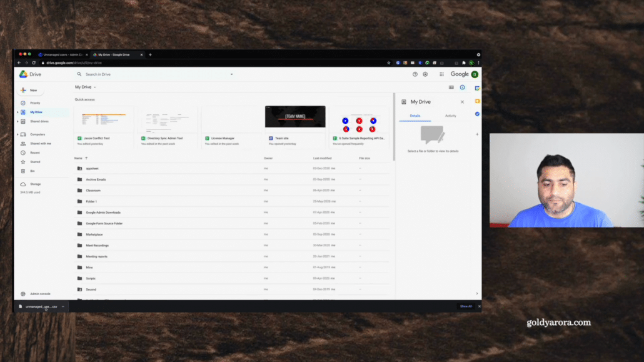644x362 pixels.
Task: Open Shared with me
Action: point(40,143)
